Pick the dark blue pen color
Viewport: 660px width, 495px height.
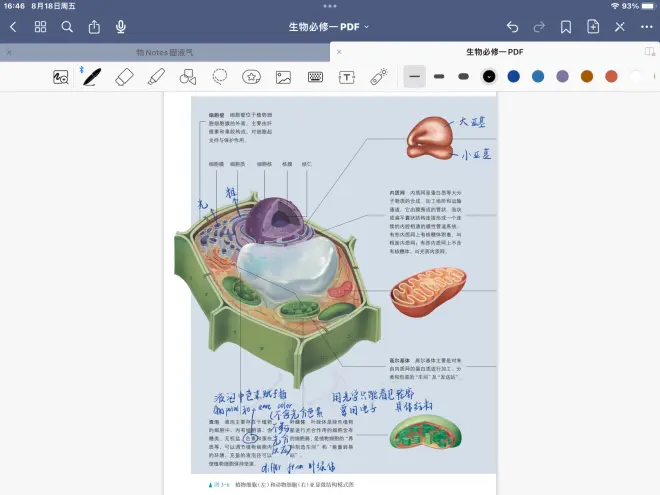(513, 76)
